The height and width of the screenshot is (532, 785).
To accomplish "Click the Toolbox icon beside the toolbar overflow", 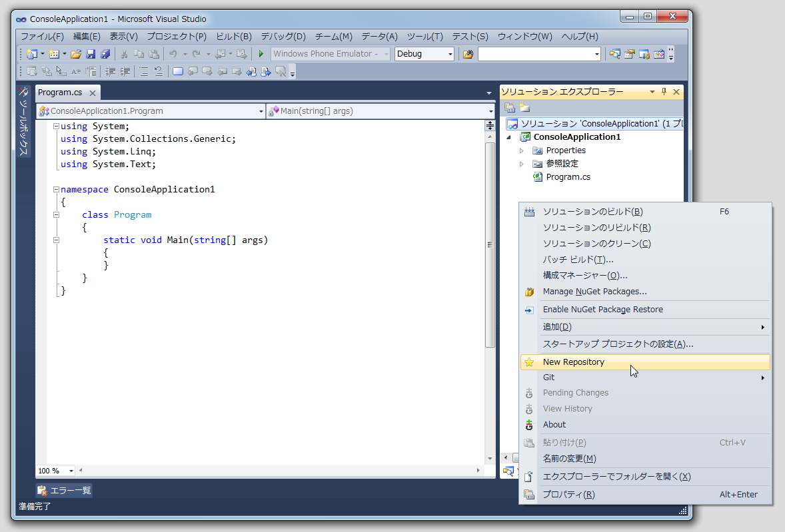I will tap(659, 54).
